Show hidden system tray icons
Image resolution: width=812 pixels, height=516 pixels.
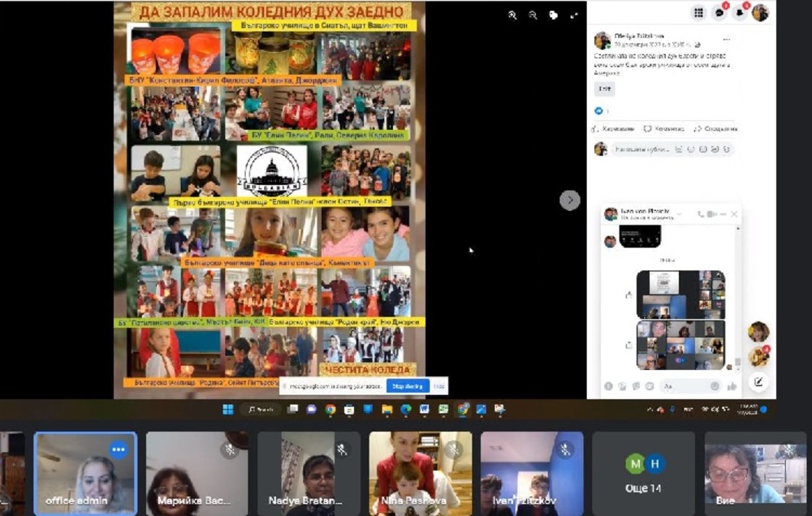650,410
